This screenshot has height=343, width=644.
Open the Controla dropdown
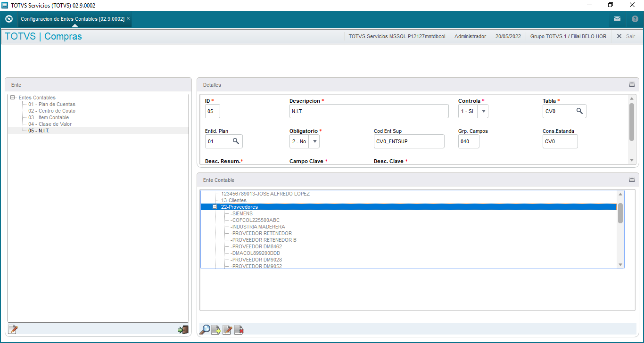click(x=483, y=111)
